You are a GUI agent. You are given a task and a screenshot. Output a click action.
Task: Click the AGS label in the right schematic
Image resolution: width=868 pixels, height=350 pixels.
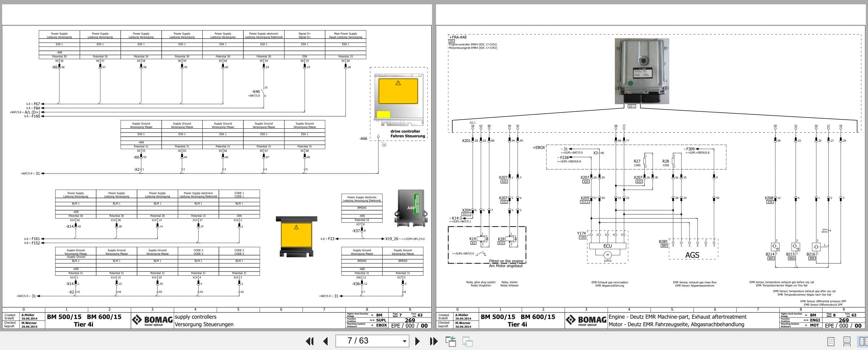pos(692,255)
